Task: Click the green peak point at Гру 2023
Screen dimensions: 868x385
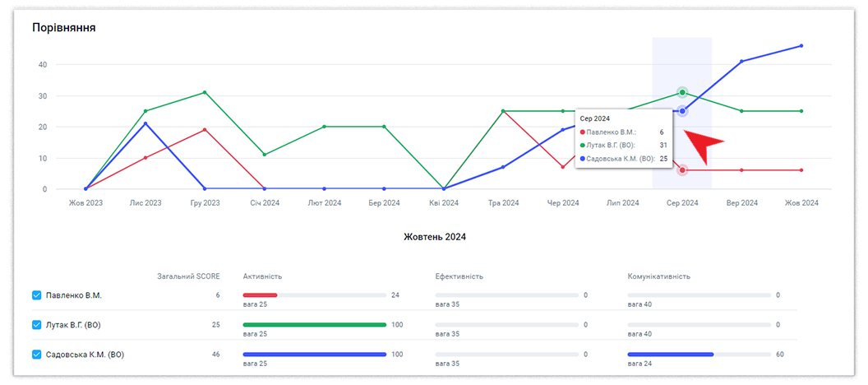Action: [205, 92]
